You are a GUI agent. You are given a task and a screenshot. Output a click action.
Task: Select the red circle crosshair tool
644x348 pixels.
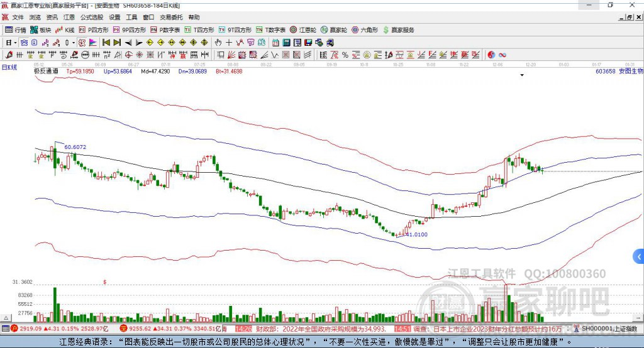coord(128,55)
